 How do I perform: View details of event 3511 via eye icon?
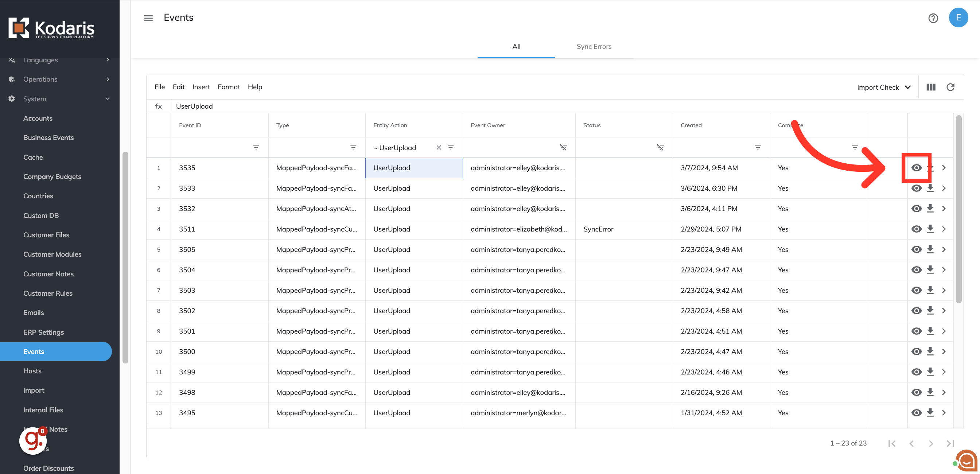point(916,229)
